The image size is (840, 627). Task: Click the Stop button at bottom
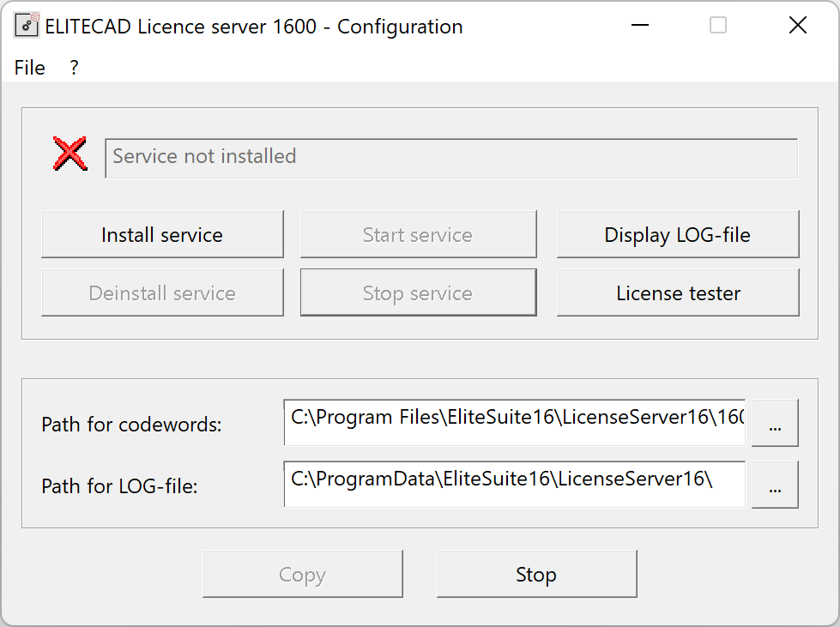[537, 574]
